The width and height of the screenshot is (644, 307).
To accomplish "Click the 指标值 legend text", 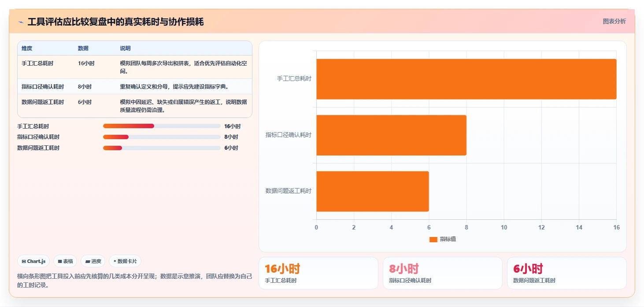I will coord(448,239).
